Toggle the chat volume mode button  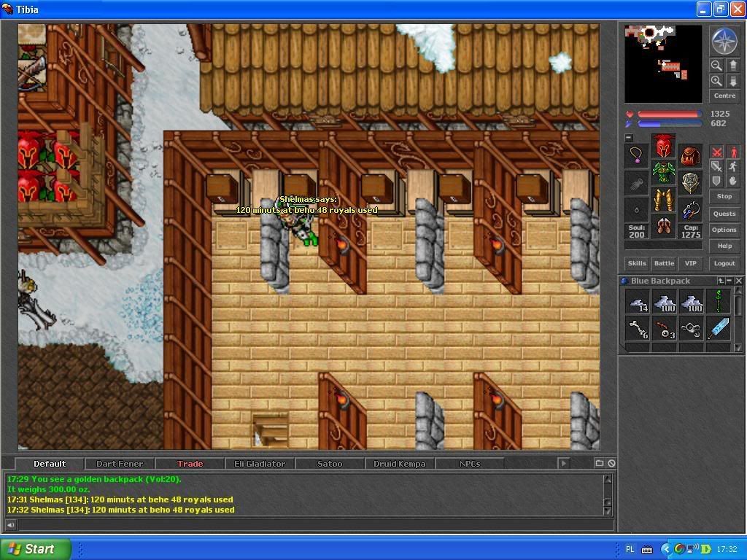(x=10, y=525)
